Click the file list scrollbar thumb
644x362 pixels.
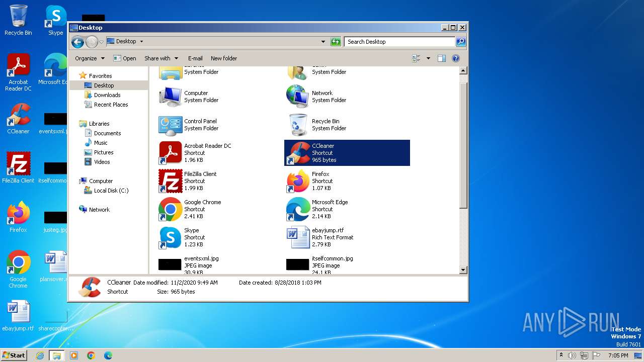(463, 146)
